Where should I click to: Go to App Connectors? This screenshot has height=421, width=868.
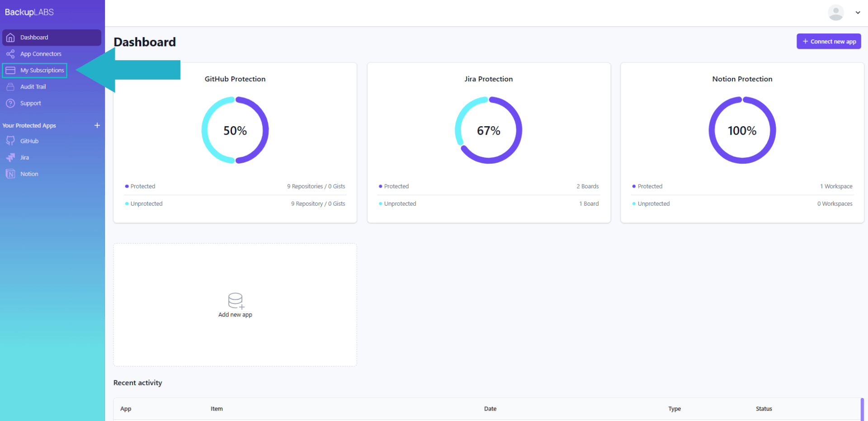(41, 54)
